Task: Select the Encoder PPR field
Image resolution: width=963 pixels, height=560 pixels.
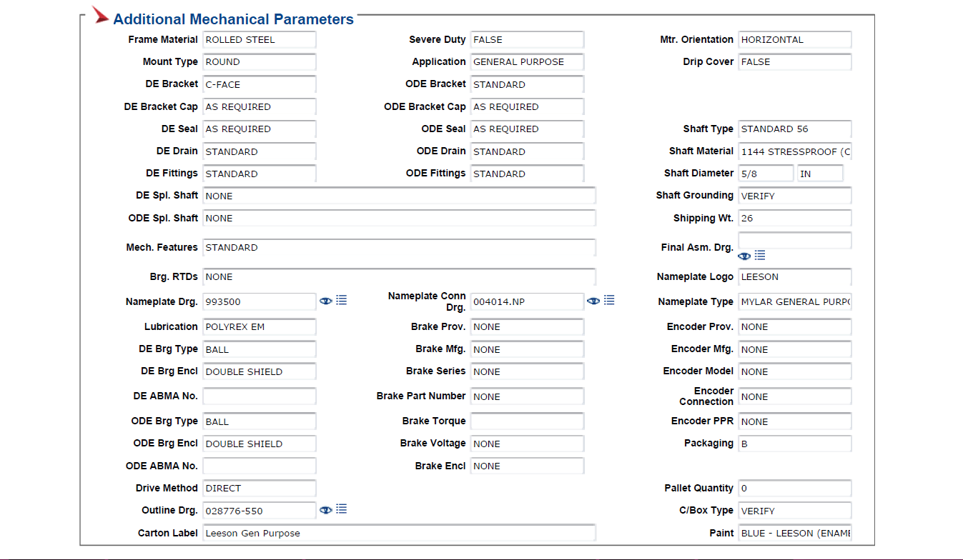Action: 795,421
